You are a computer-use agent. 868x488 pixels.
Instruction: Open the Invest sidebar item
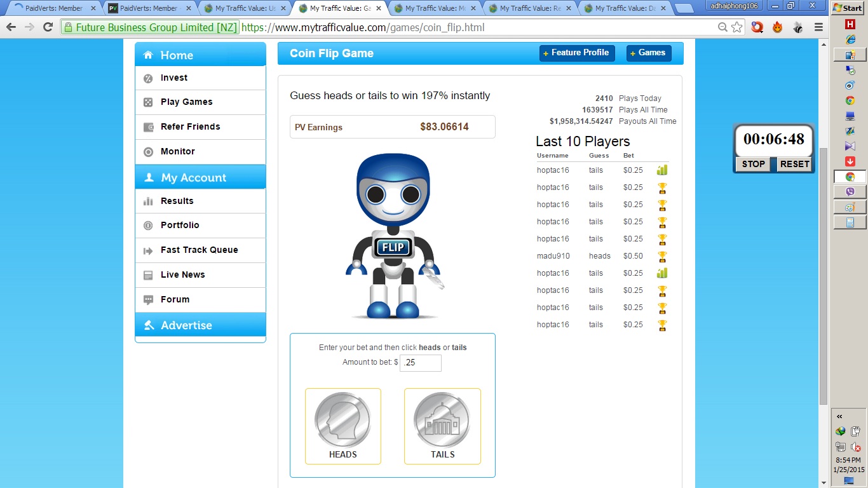coord(200,78)
